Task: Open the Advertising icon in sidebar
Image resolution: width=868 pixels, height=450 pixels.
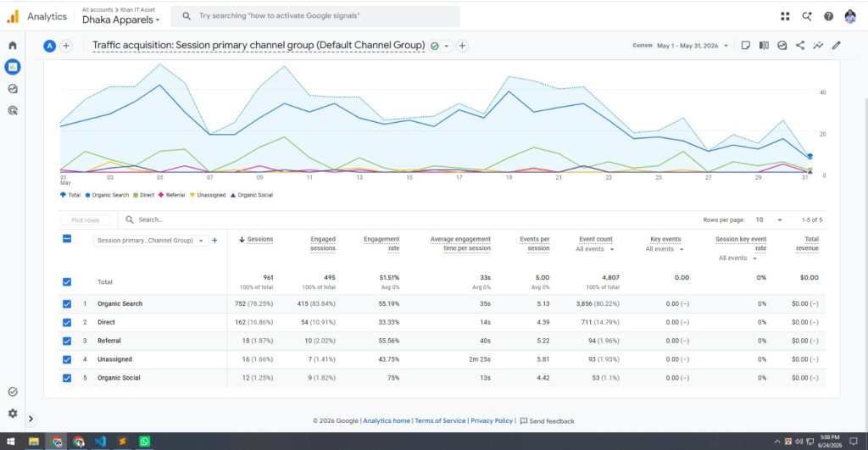Action: point(12,110)
